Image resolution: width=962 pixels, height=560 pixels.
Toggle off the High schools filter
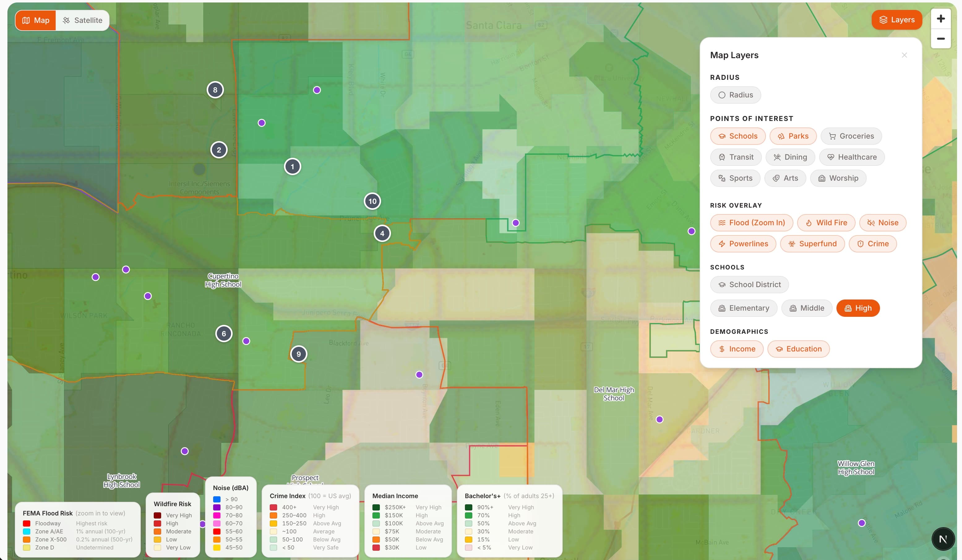pyautogui.click(x=858, y=308)
